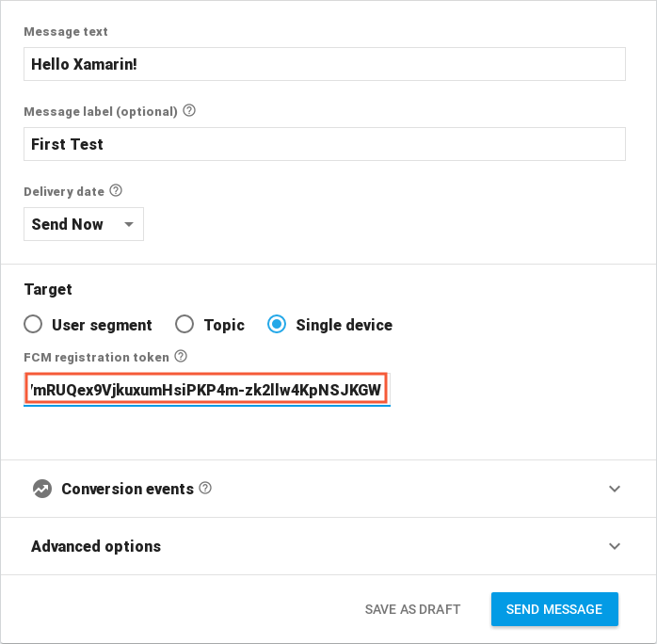Expand Advanced options with the chevron
Screen dimensions: 657x644
[615, 546]
